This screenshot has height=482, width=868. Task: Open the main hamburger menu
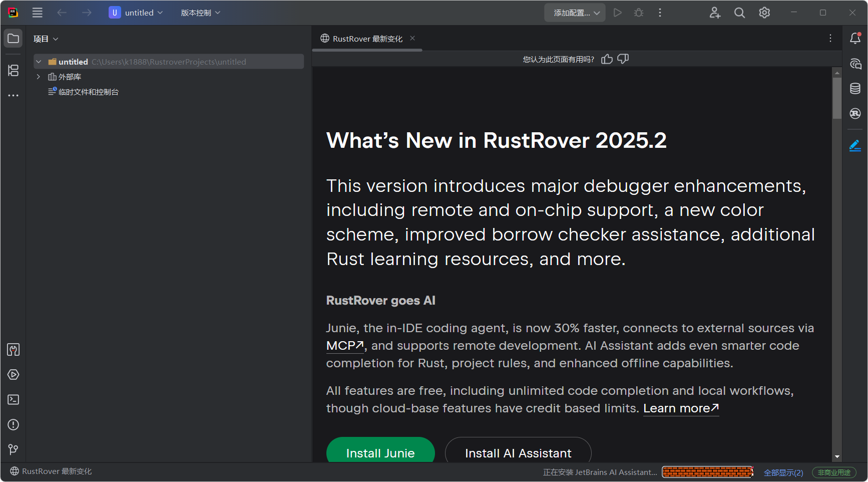tap(38, 13)
